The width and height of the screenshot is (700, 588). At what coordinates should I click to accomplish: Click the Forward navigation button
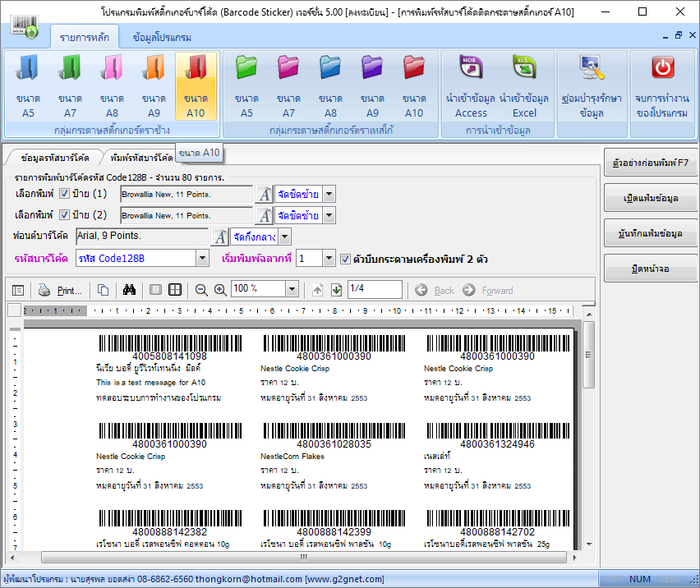pos(488,291)
